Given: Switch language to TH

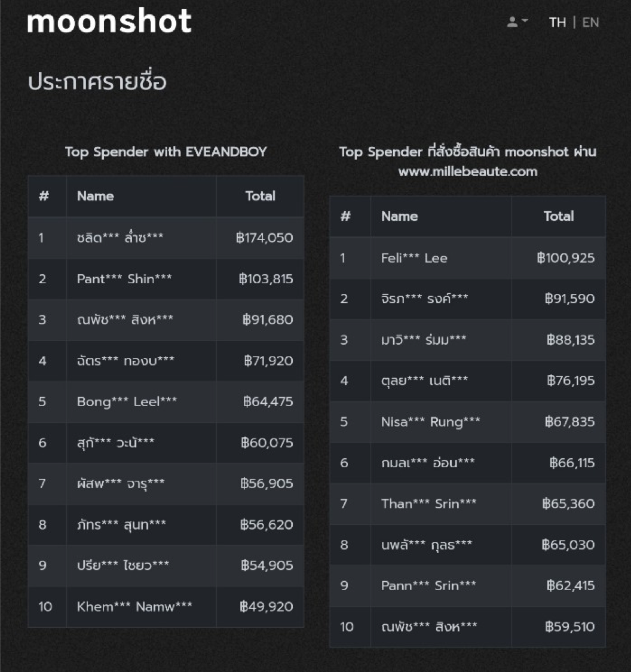Looking at the screenshot, I should 558,22.
